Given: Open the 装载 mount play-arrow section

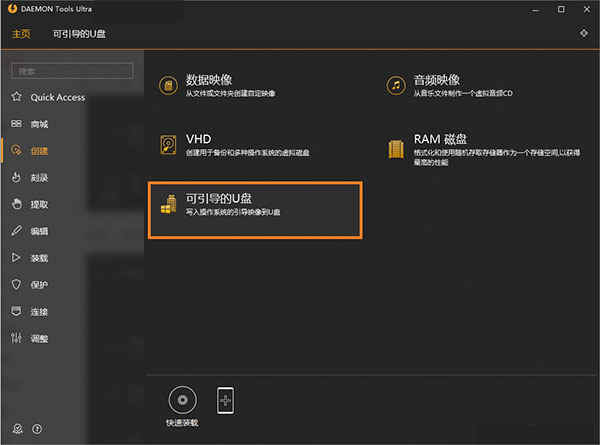Looking at the screenshot, I should click(x=29, y=258).
